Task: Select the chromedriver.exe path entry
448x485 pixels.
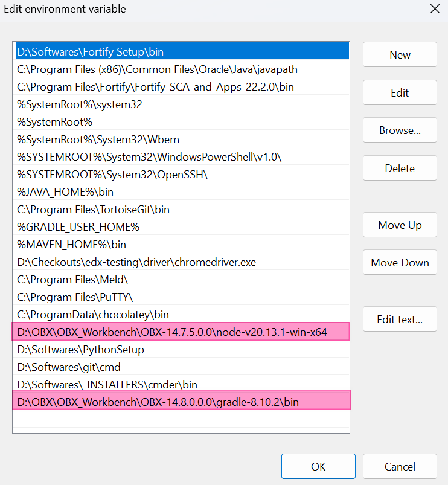Action: (x=182, y=262)
